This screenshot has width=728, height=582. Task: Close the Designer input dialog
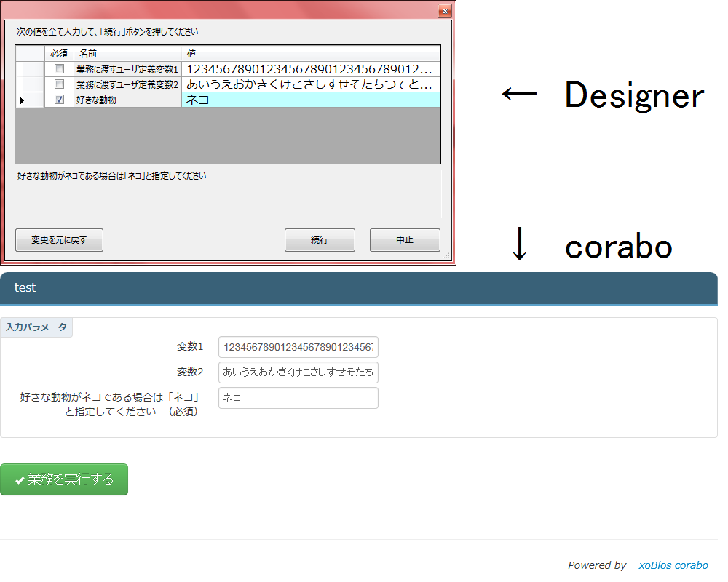pyautogui.click(x=444, y=11)
